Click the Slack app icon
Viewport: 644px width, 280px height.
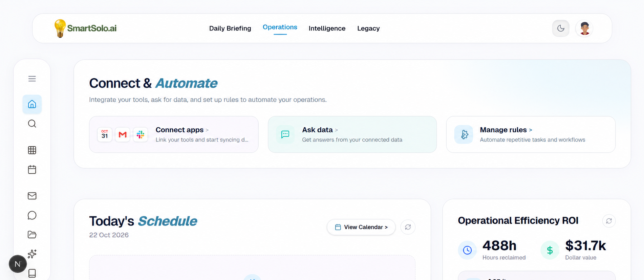click(141, 134)
